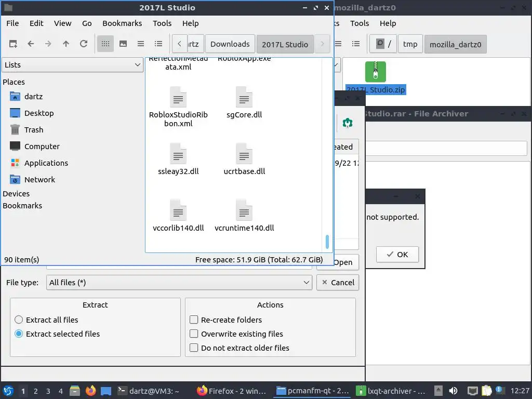
Task: Select Extract selected files radio button
Action: pyautogui.click(x=19, y=334)
